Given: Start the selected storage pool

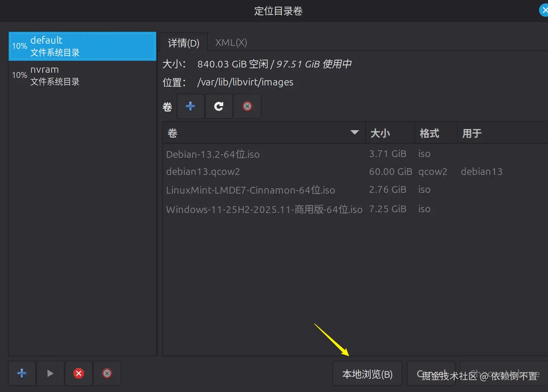Looking at the screenshot, I should coord(50,373).
